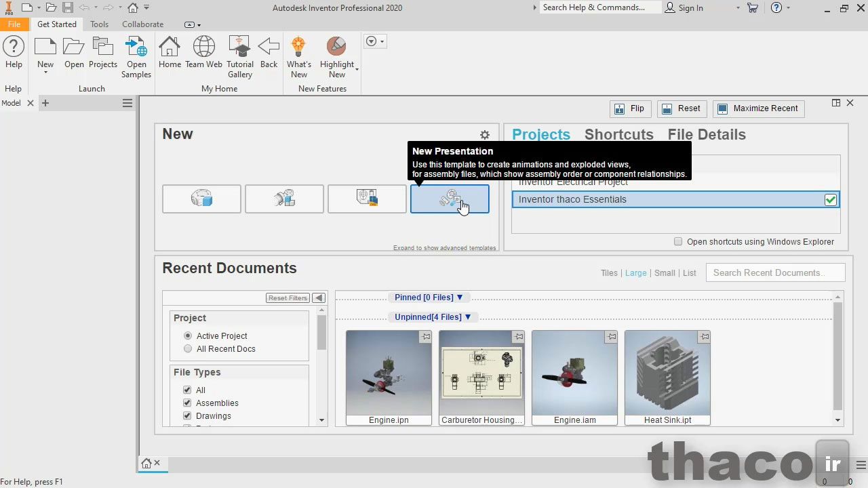Toggle All file types checkbox
This screenshot has height=488, width=868.
(187, 390)
